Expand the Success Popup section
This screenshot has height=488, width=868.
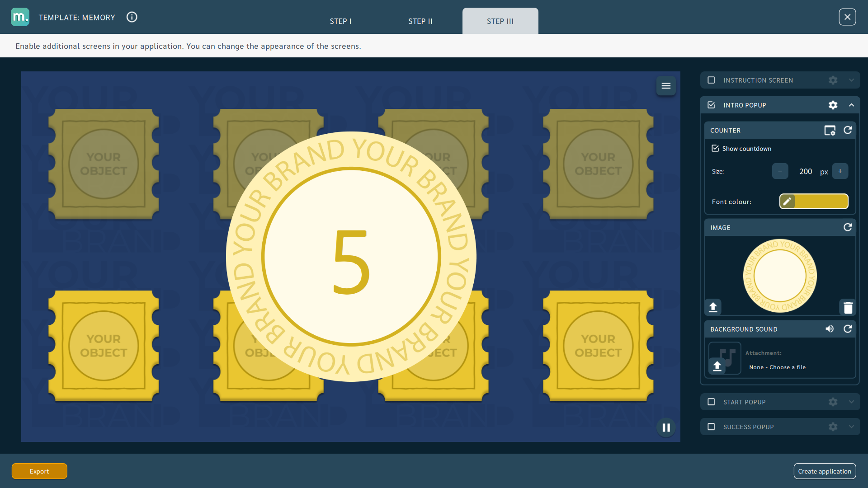pos(851,427)
